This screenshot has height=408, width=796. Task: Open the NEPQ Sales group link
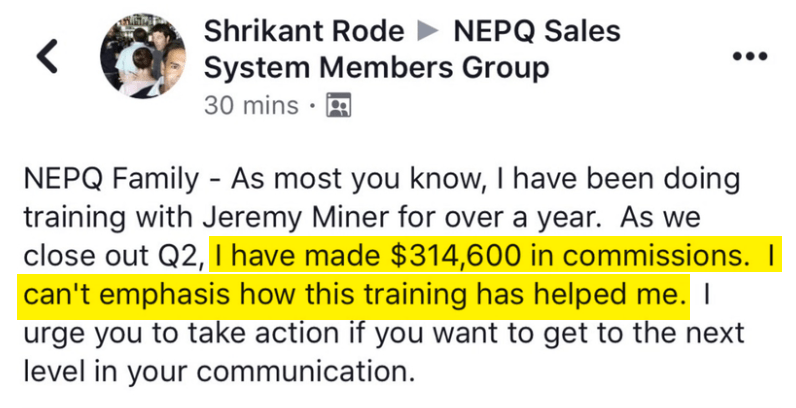click(537, 31)
